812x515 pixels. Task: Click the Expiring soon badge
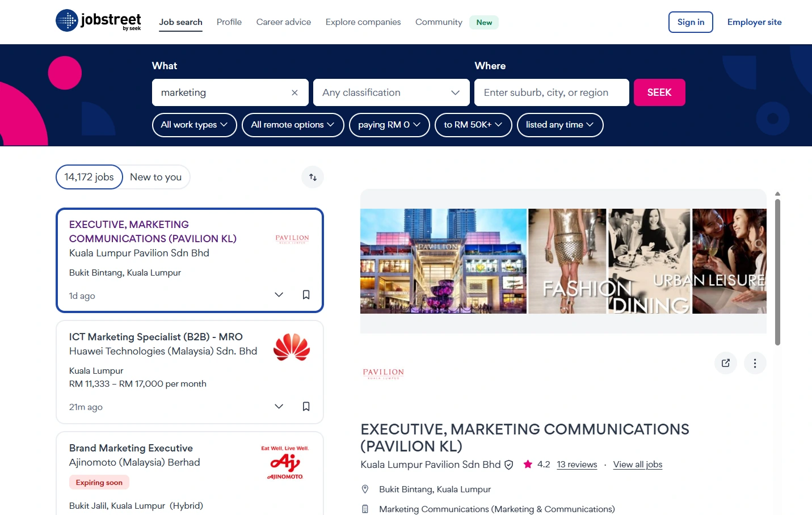(99, 483)
